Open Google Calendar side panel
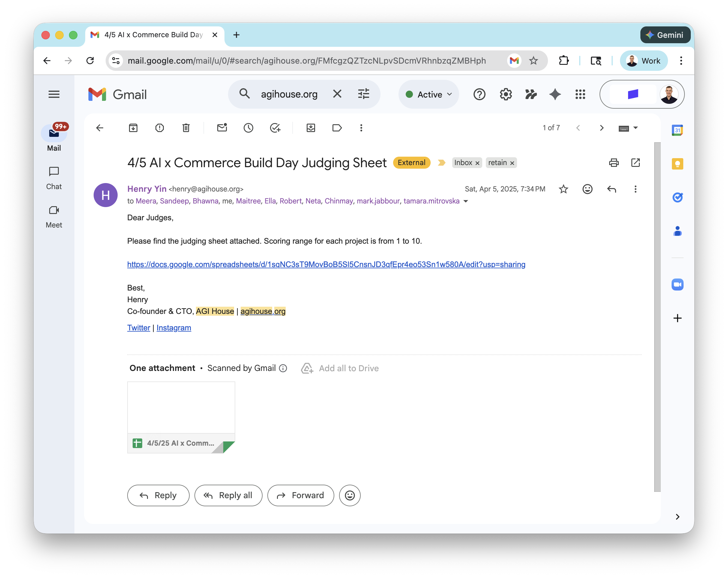The height and width of the screenshot is (578, 728). (x=677, y=130)
